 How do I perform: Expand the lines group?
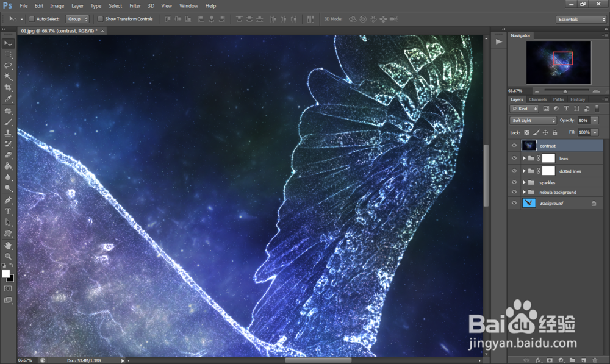pyautogui.click(x=524, y=159)
